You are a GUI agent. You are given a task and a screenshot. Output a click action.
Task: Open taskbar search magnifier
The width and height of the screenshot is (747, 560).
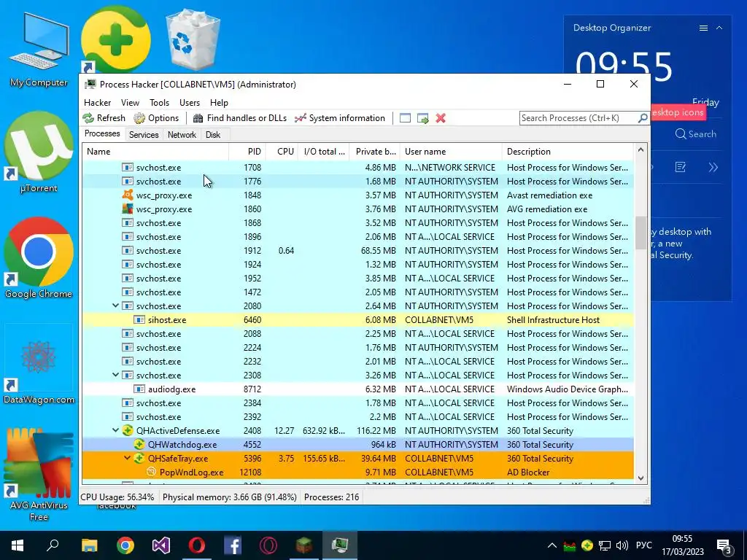tap(53, 545)
